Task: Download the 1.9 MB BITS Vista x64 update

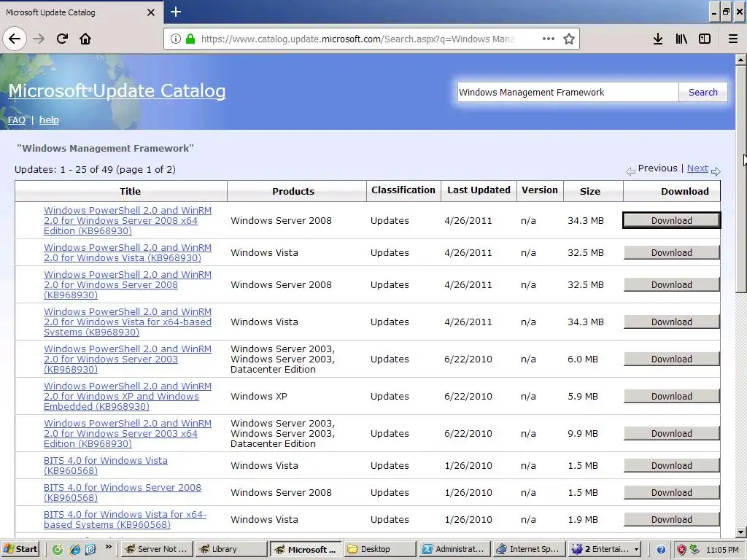Action: point(671,519)
